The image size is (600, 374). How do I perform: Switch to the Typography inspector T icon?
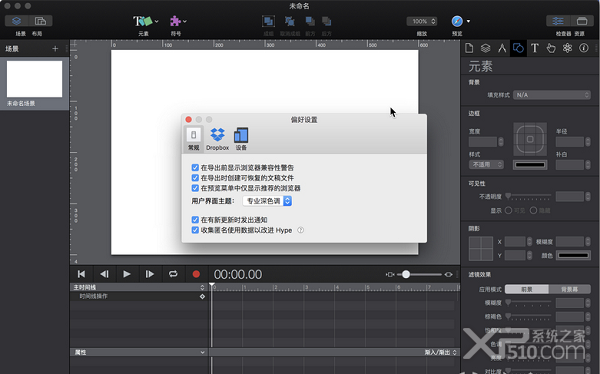click(x=535, y=48)
